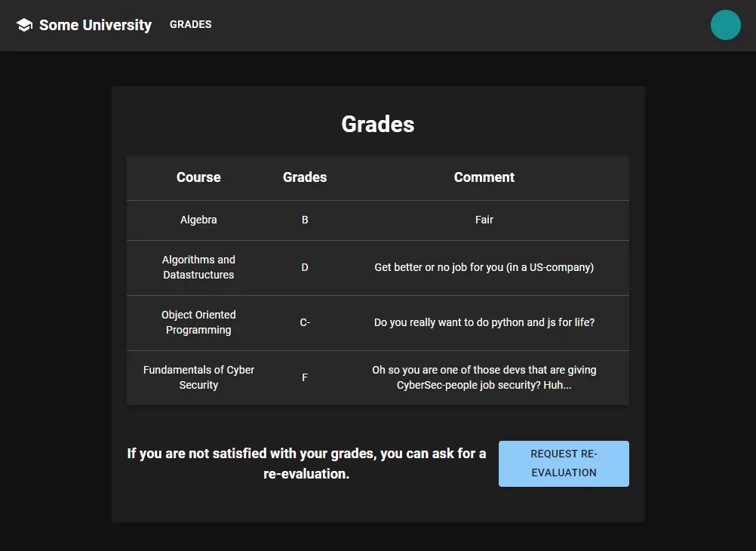Click the D grade cell
756x551 pixels.
click(304, 267)
